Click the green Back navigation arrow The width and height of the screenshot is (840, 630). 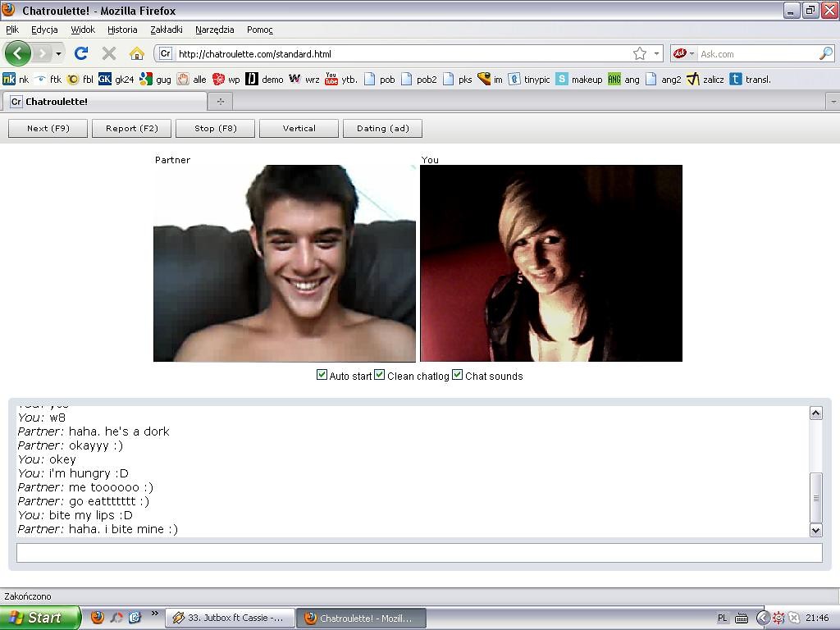coord(18,53)
